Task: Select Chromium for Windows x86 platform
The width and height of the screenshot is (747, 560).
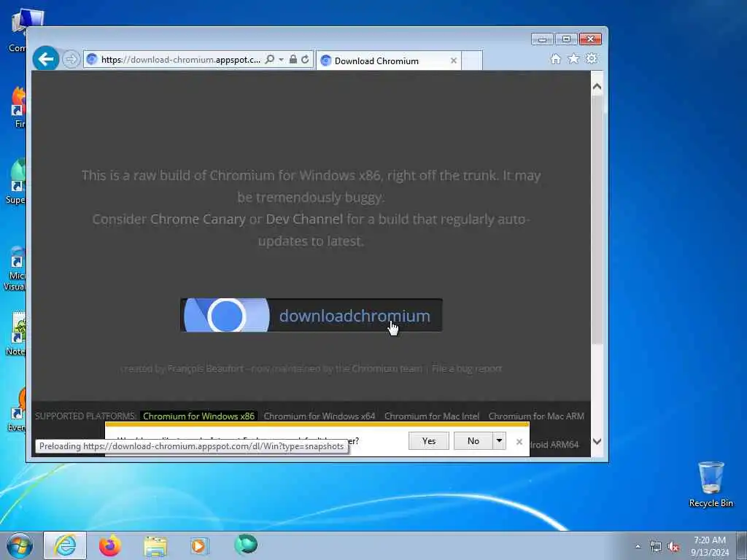Action: click(x=198, y=416)
